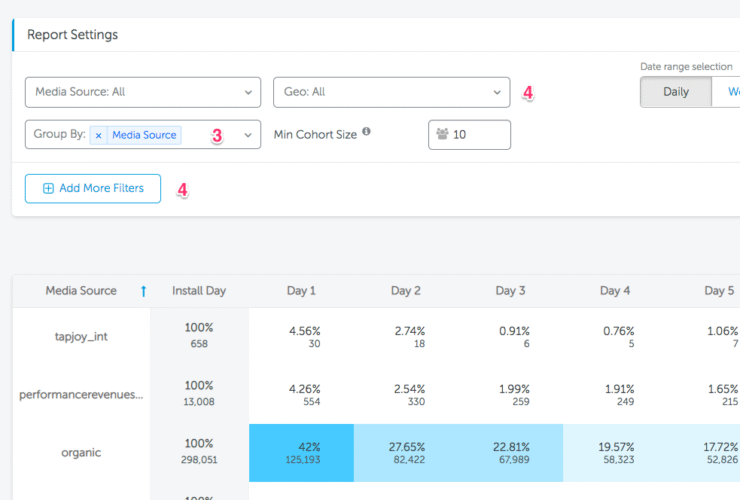
Task: Expand the Geo: All dropdown
Action: (x=391, y=92)
